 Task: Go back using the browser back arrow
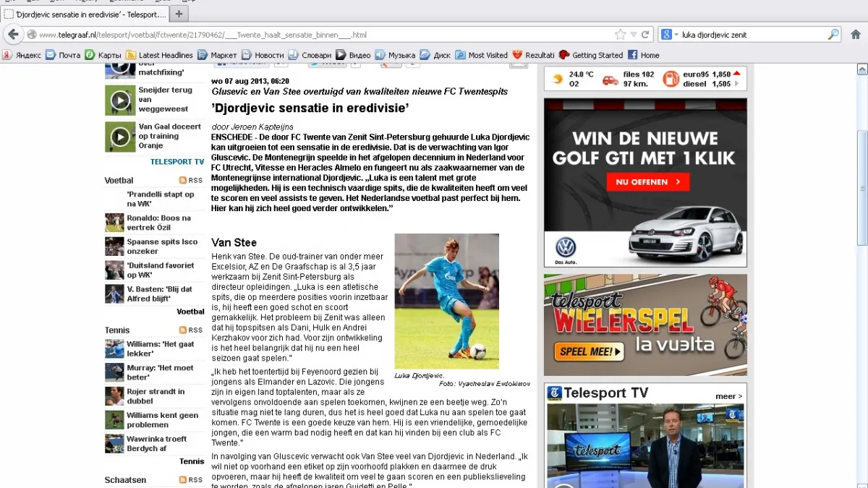(x=12, y=35)
